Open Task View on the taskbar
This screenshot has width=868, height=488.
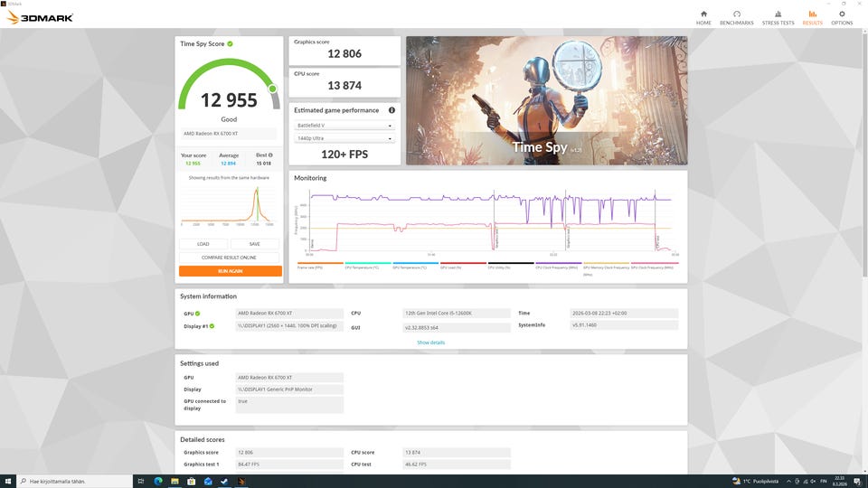[141, 482]
